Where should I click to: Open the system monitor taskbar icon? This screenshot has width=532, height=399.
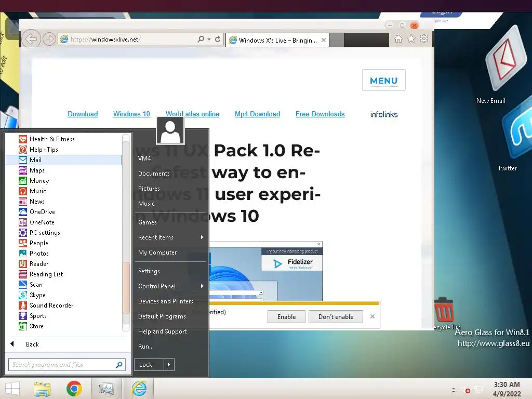click(107, 389)
